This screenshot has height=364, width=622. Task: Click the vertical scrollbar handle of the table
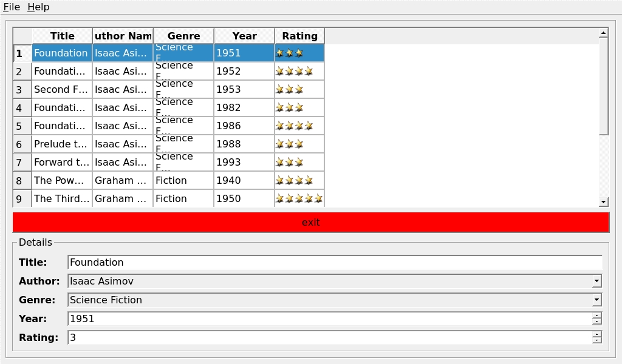coord(603,87)
